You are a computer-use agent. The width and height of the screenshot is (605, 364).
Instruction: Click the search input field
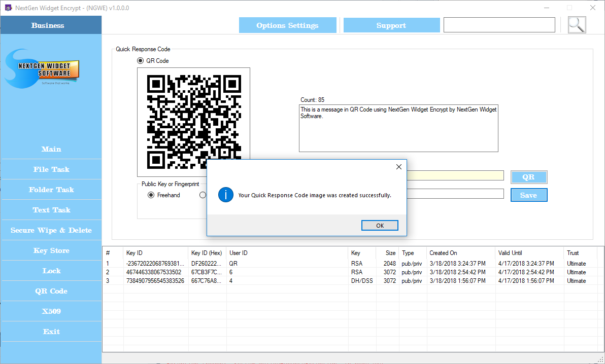tap(499, 25)
